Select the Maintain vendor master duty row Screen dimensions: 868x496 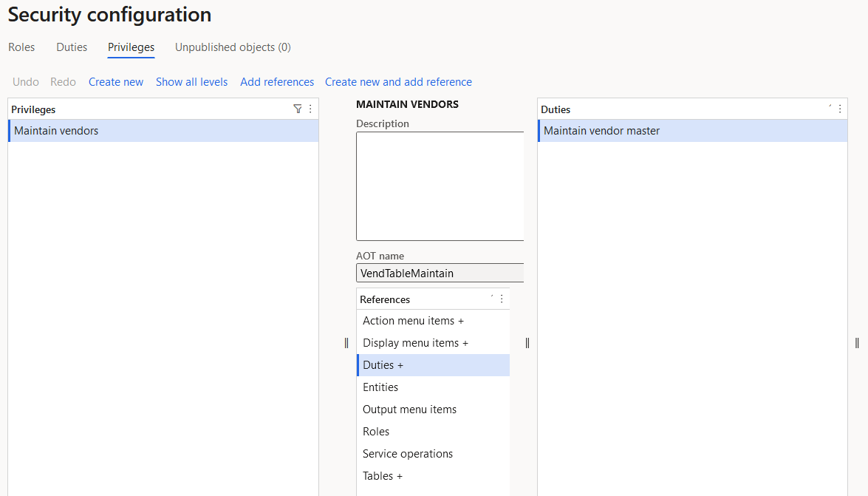(x=692, y=131)
